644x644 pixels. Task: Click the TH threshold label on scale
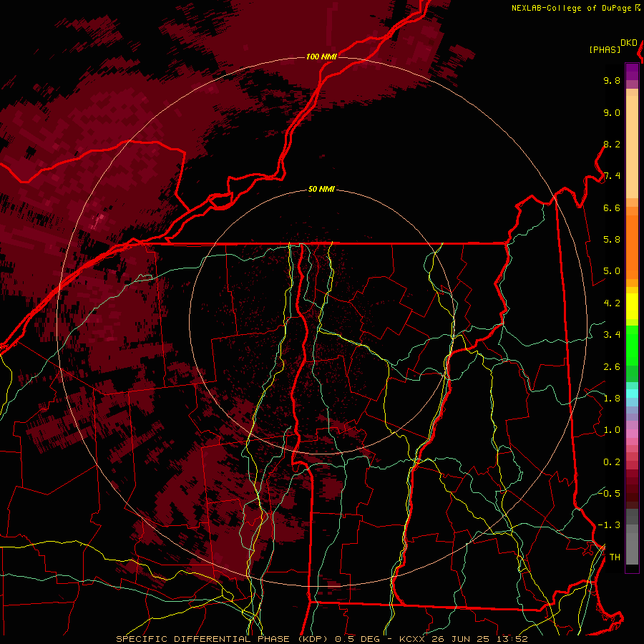click(x=615, y=557)
